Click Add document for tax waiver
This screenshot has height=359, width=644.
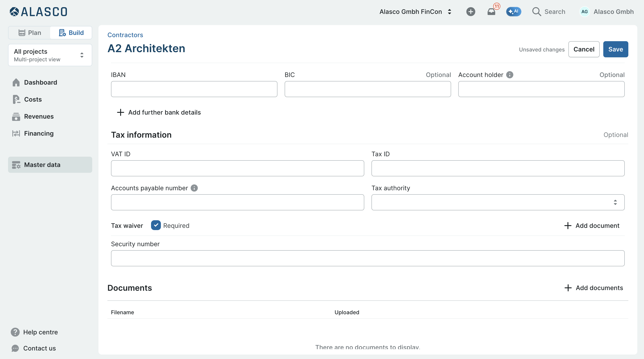592,226
